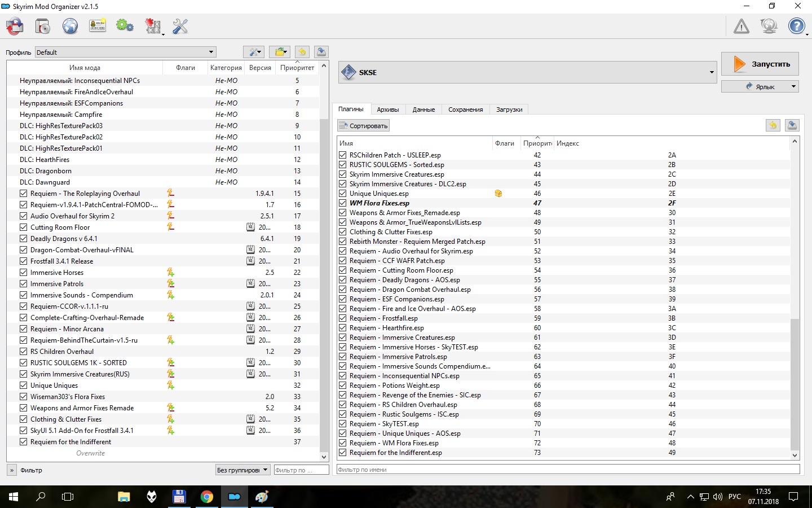Switch to the Сохранения tab
Screen dimensions: 812x508
(x=466, y=110)
